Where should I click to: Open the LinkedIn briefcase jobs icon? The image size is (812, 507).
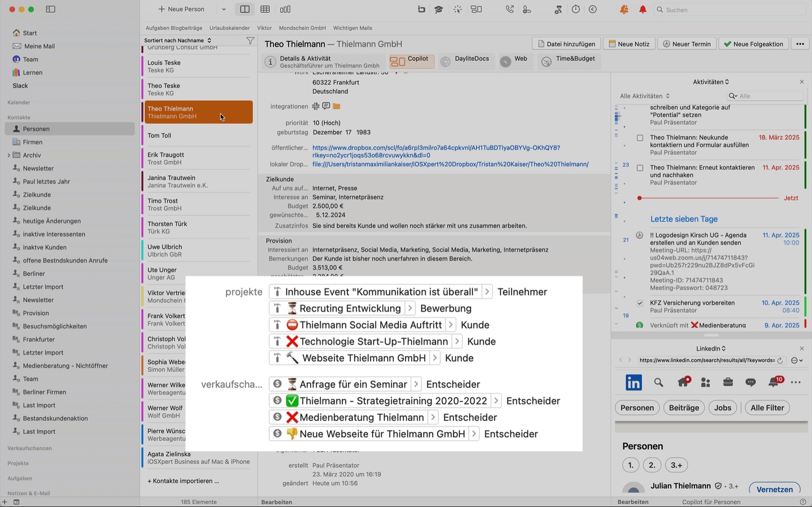728,382
